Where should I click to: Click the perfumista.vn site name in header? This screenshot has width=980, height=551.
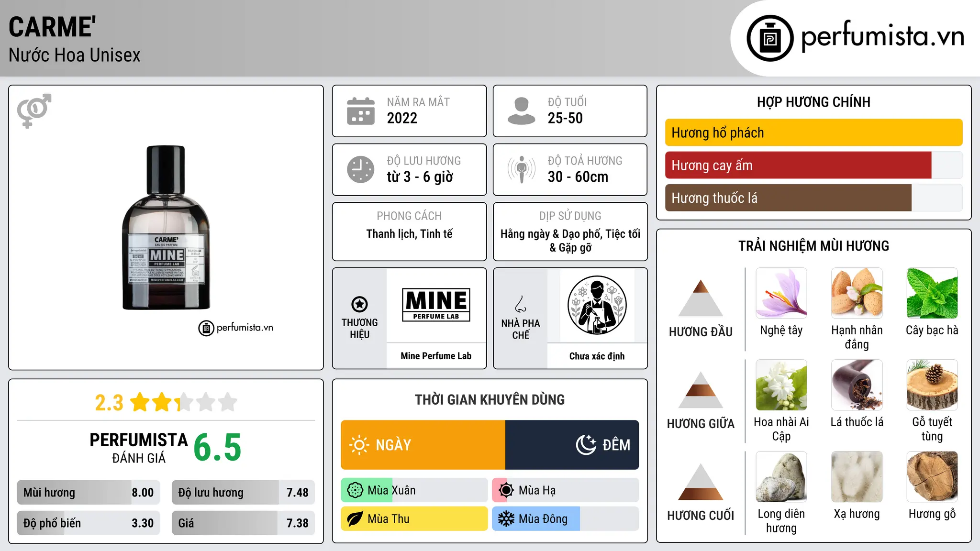click(883, 36)
